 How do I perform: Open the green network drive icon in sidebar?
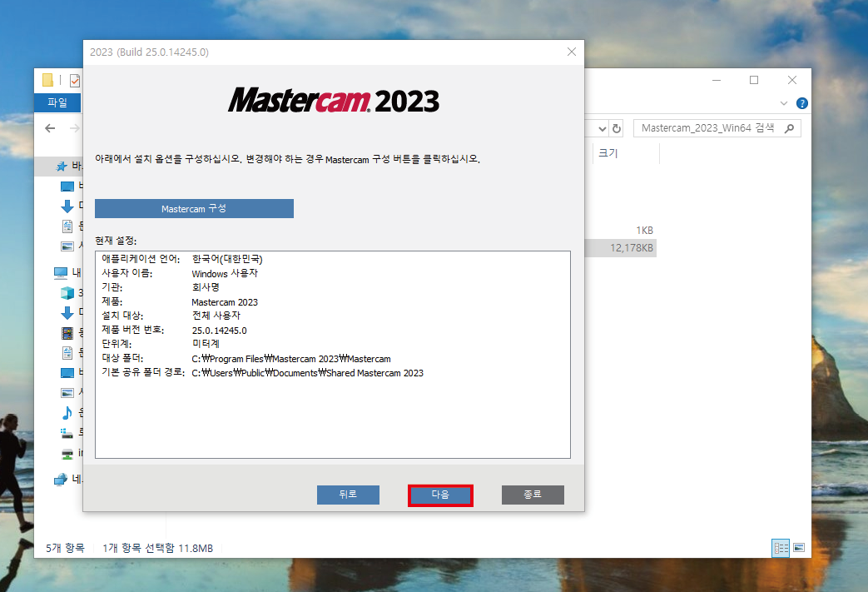67,454
